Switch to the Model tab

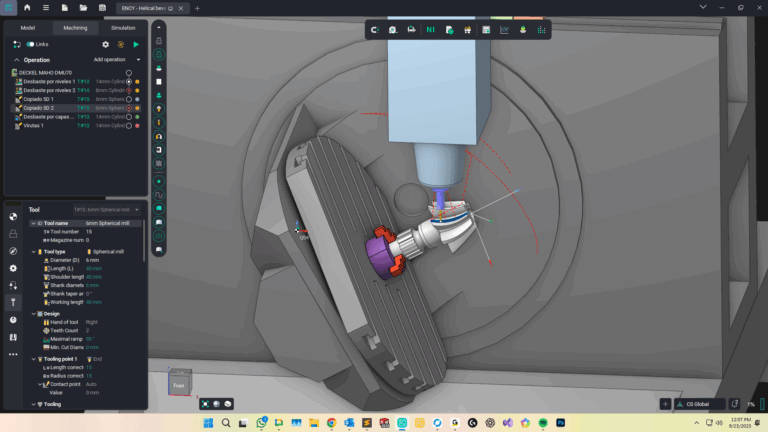click(28, 28)
